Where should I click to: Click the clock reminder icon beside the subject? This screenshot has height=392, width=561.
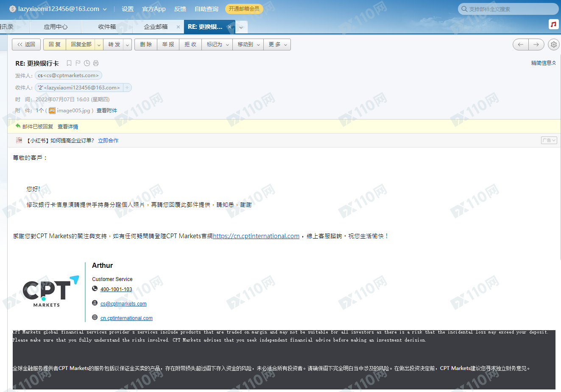click(87, 63)
